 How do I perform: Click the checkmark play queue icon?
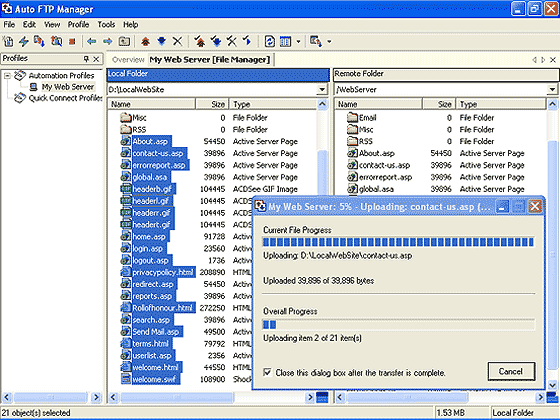point(247,41)
